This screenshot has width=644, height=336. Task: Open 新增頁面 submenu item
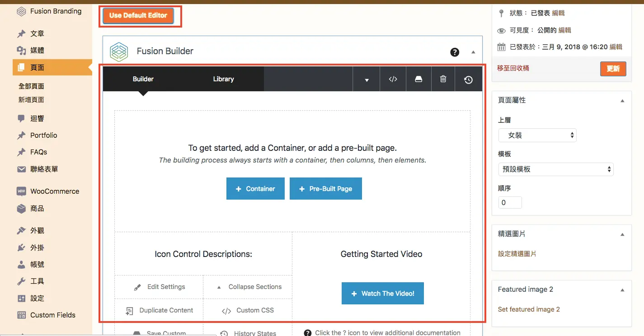tap(31, 100)
